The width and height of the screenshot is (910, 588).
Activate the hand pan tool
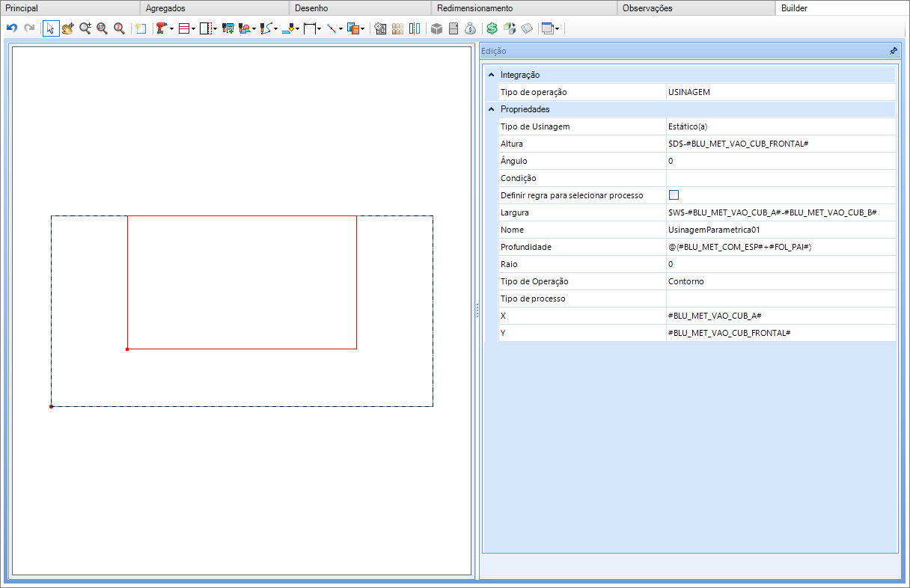(68, 28)
